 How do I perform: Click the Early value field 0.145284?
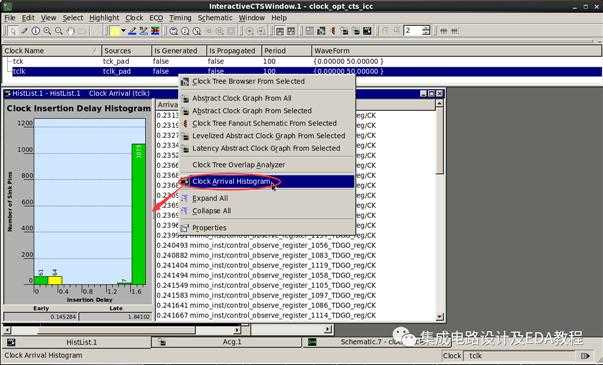coord(41,317)
